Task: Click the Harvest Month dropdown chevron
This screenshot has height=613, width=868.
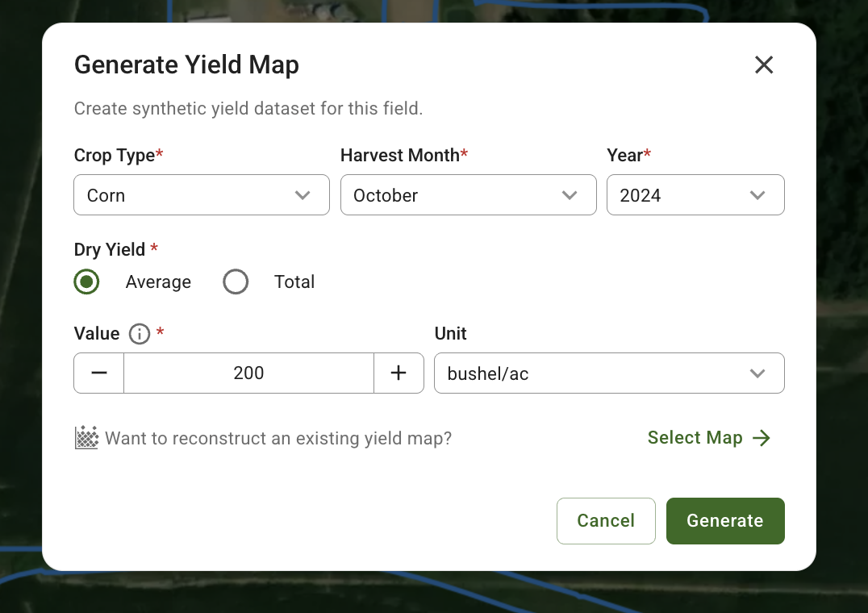Action: tap(570, 194)
